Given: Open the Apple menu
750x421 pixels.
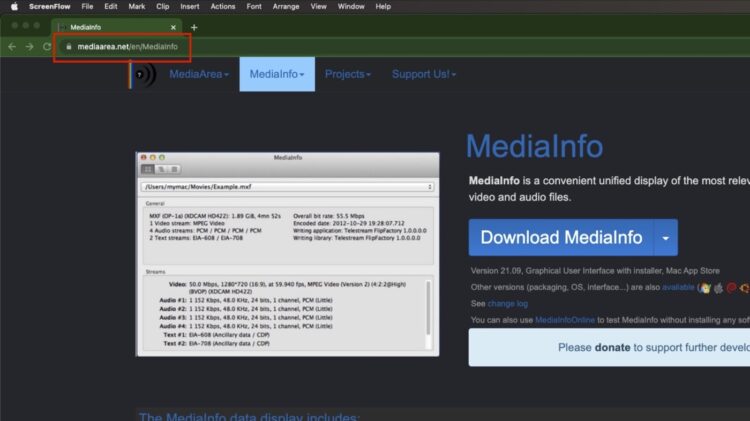Looking at the screenshot, I should point(15,6).
